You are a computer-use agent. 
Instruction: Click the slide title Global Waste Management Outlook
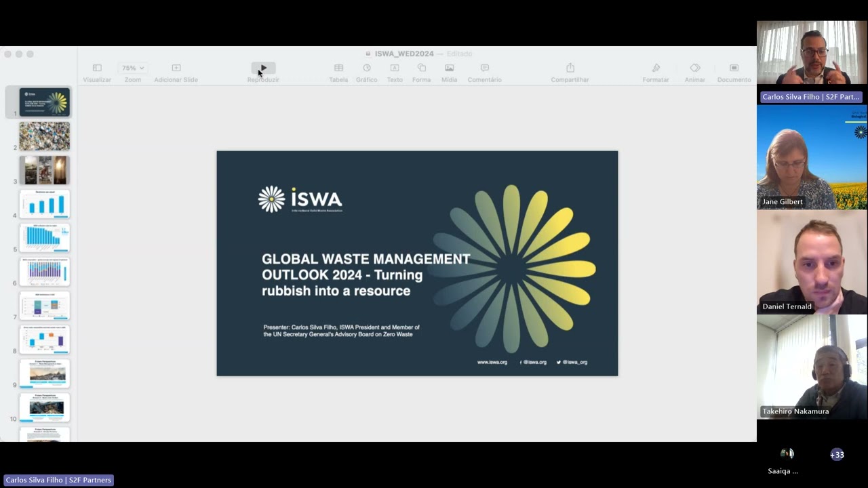[366, 274]
